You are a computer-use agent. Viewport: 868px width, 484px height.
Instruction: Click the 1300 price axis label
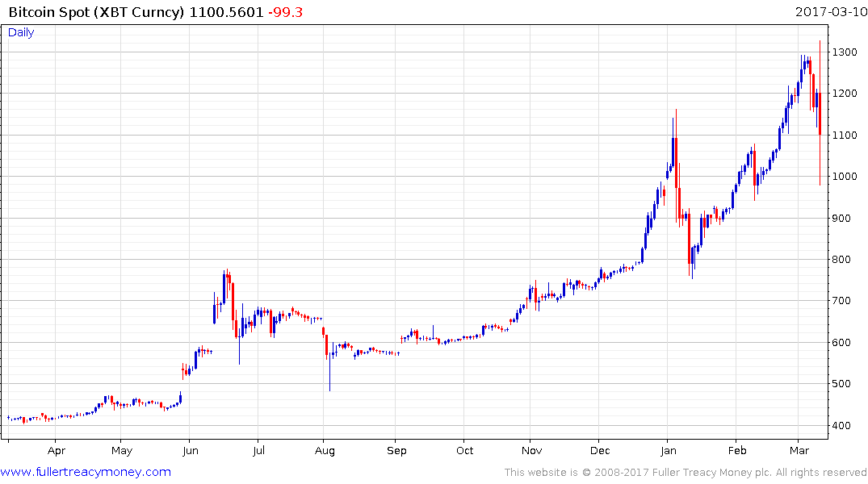[845, 52]
